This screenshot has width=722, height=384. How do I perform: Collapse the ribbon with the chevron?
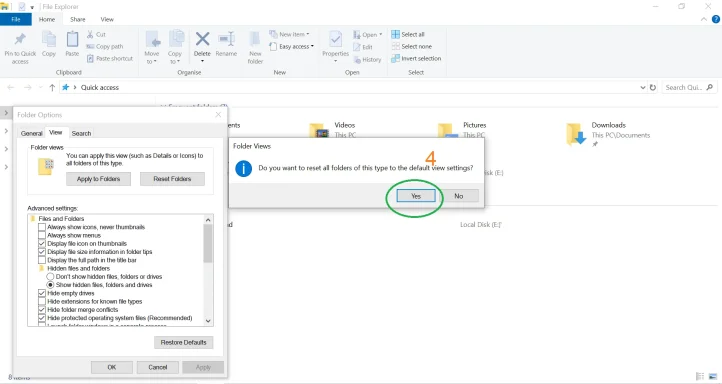[x=704, y=19]
